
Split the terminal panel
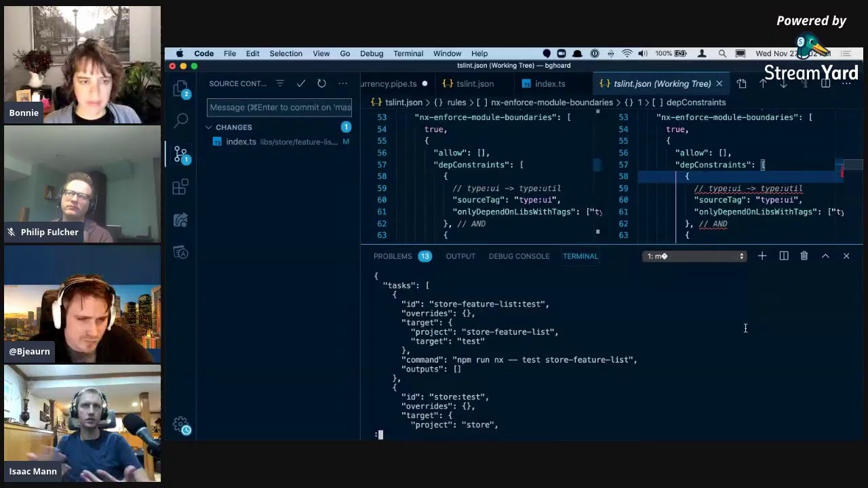pos(784,256)
